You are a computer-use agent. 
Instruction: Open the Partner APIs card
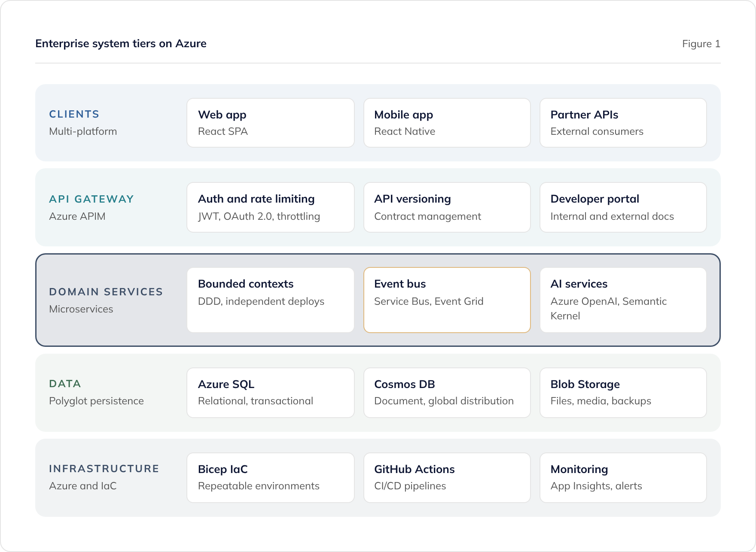623,123
